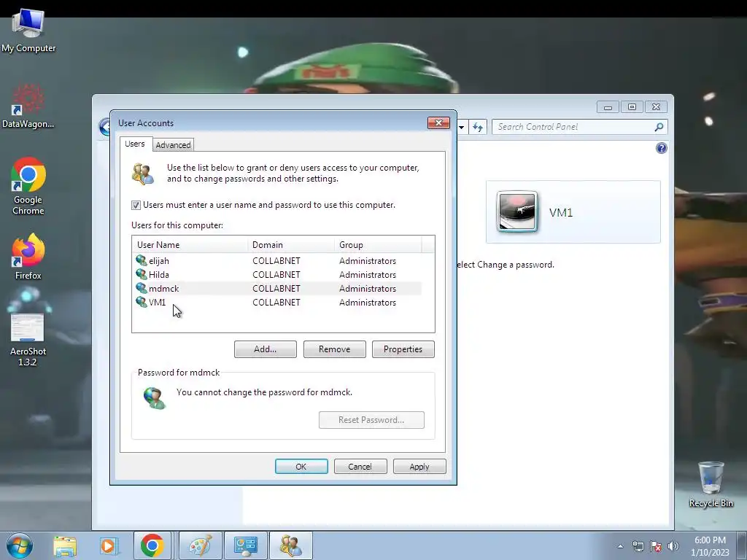
Task: Open My Computer desktop icon
Action: (x=28, y=31)
